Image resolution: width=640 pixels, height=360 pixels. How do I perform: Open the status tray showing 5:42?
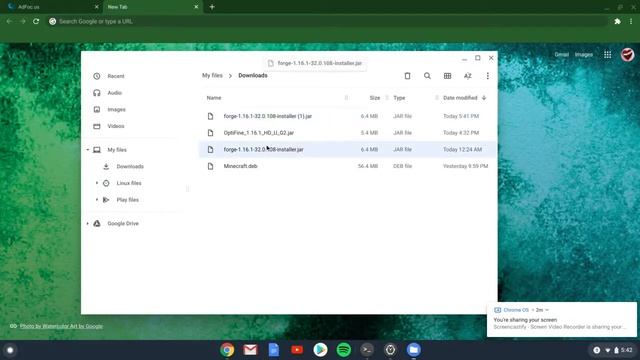(x=612, y=350)
